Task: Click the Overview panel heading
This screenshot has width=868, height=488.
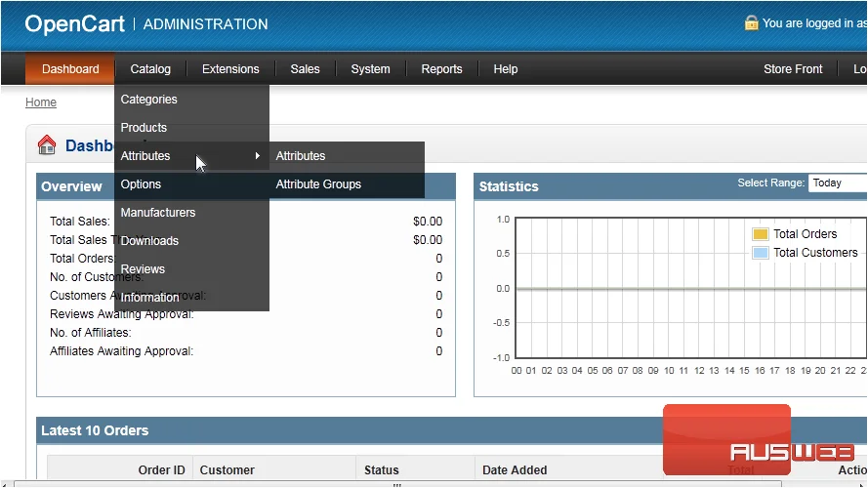Action: pyautogui.click(x=71, y=186)
